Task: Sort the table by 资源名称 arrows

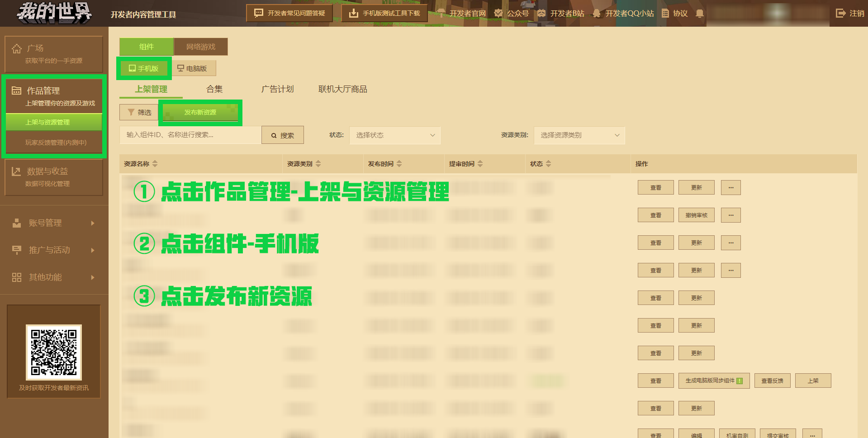Action: coord(155,164)
